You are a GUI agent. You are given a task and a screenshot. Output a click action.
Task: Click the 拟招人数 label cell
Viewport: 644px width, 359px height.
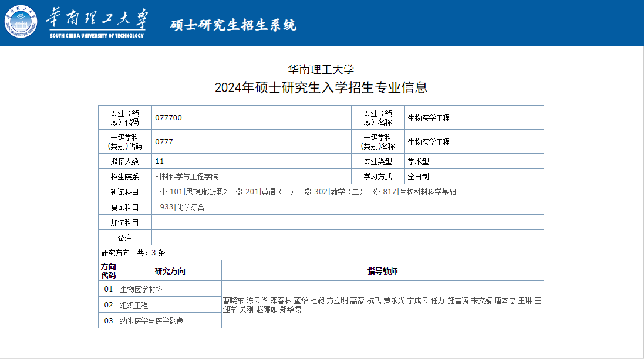click(x=125, y=161)
